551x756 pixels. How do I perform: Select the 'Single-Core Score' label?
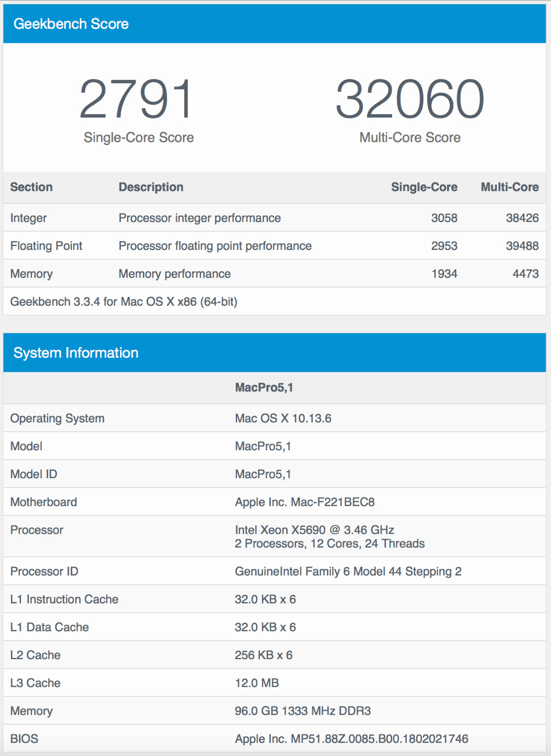[139, 137]
